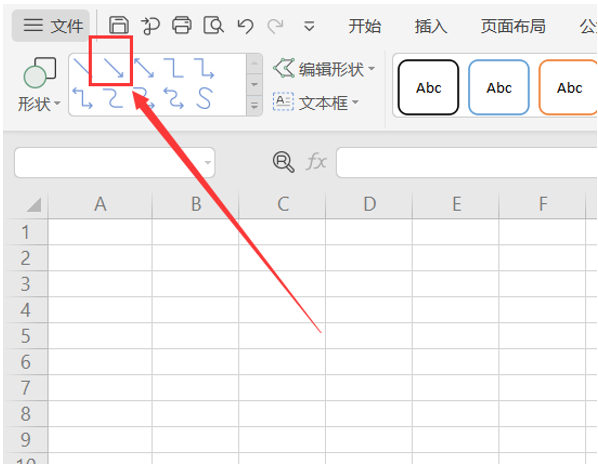Click the Redo arrow icon
The width and height of the screenshot is (598, 471).
(275, 26)
